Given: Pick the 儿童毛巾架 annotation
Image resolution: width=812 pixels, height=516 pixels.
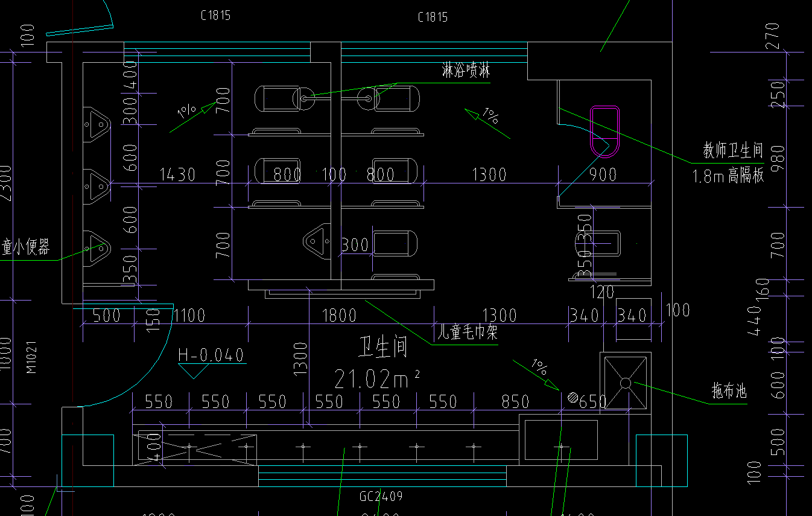Looking at the screenshot, I should [x=468, y=333].
